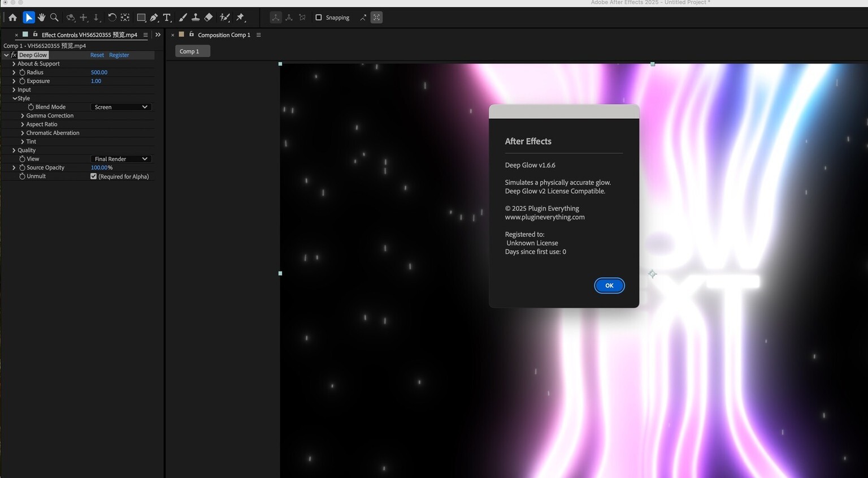Open the Blend Mode Screen dropdown
The height and width of the screenshot is (478, 868).
[121, 107]
